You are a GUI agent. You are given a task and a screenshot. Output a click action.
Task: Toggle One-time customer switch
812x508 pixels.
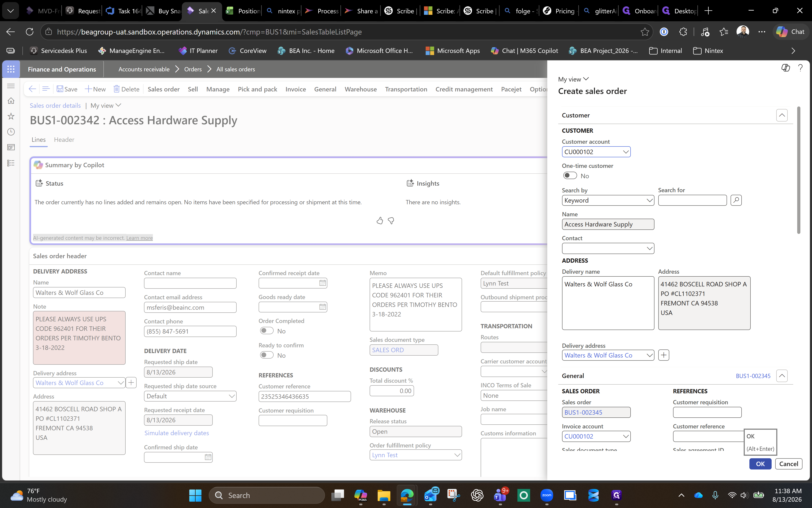570,176
